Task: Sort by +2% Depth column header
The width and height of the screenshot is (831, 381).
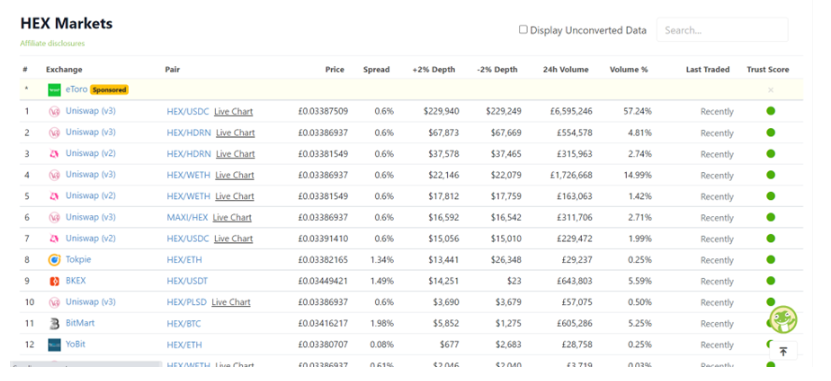Action: 434,69
